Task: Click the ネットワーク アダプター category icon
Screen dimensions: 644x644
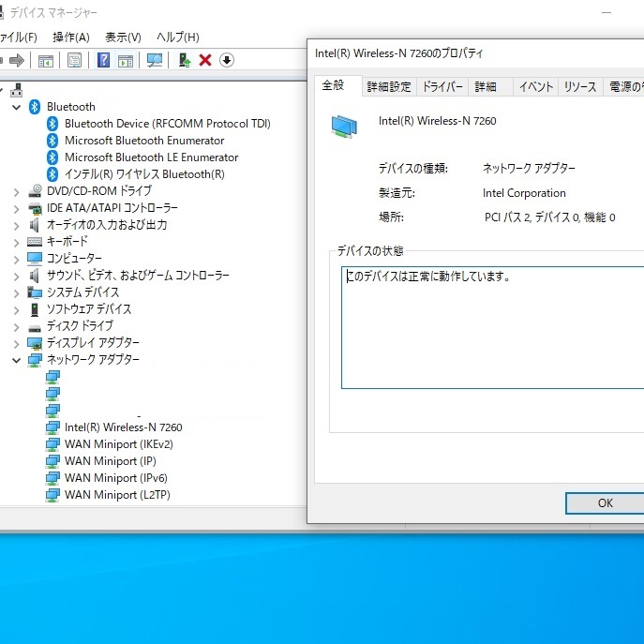Action: (35, 360)
